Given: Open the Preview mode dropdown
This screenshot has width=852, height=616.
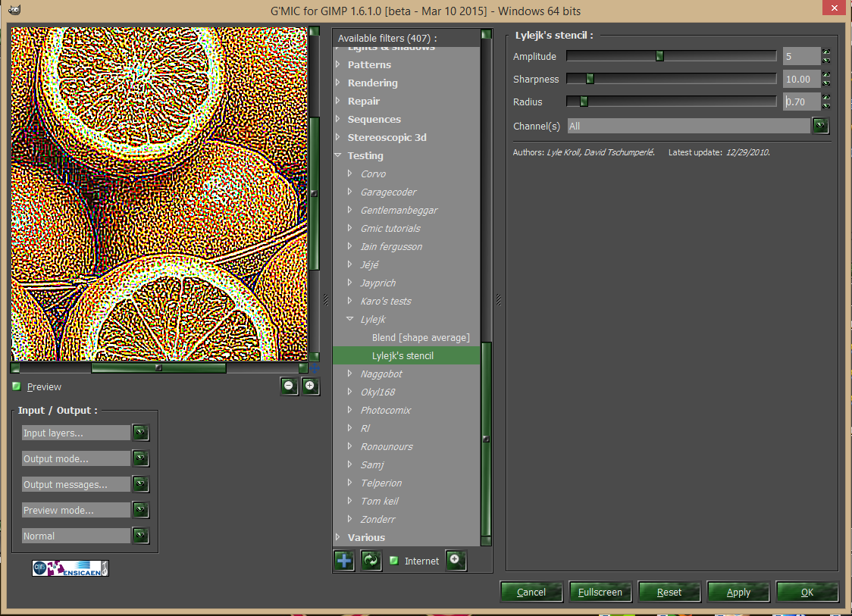Looking at the screenshot, I should (141, 510).
